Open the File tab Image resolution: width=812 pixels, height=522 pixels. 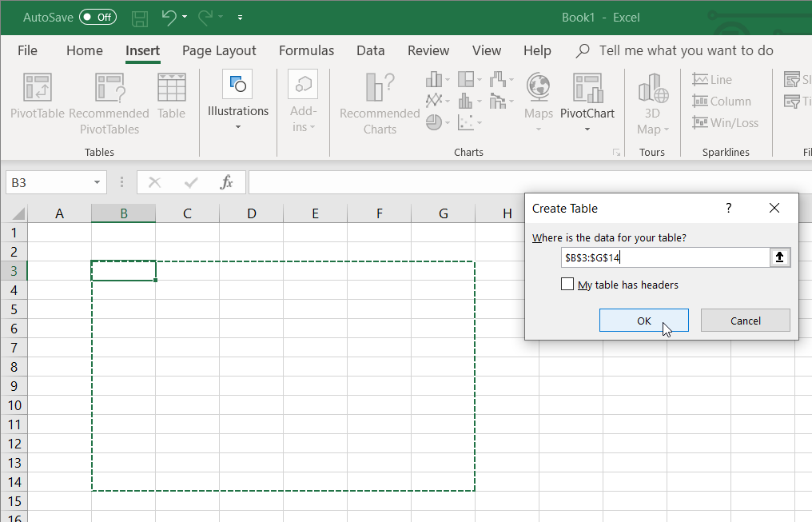coord(27,50)
